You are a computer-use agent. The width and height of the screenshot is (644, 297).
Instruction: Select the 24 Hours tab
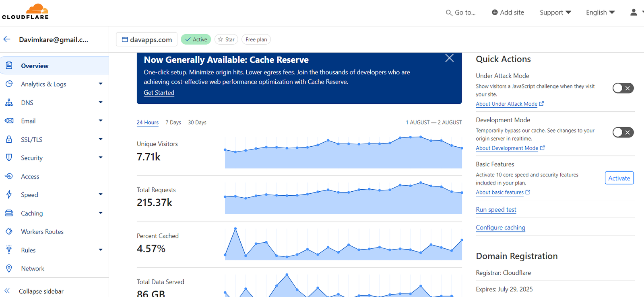(148, 123)
